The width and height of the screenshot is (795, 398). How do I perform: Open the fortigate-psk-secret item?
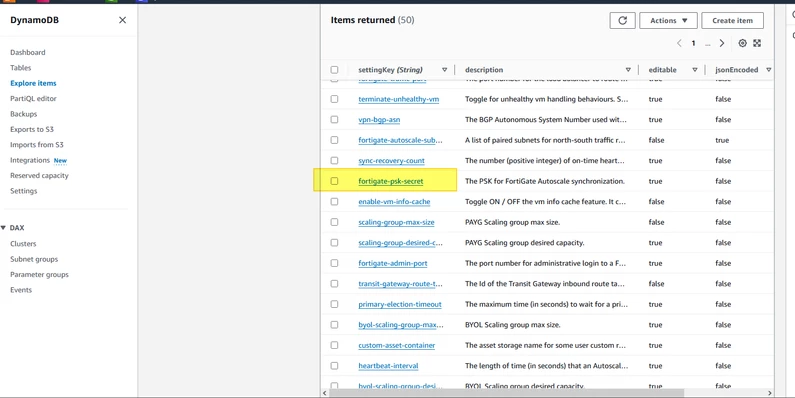point(390,181)
